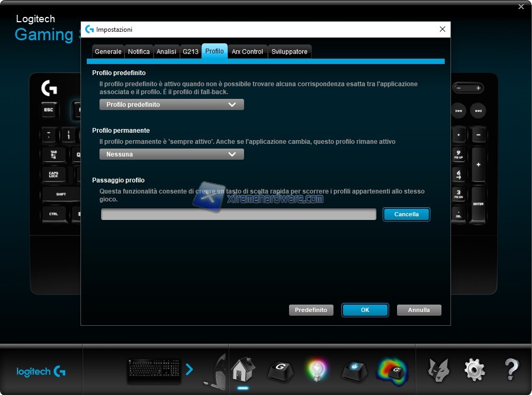Open the Profilo permanente 'Nessuna' dropdown

coord(172,154)
